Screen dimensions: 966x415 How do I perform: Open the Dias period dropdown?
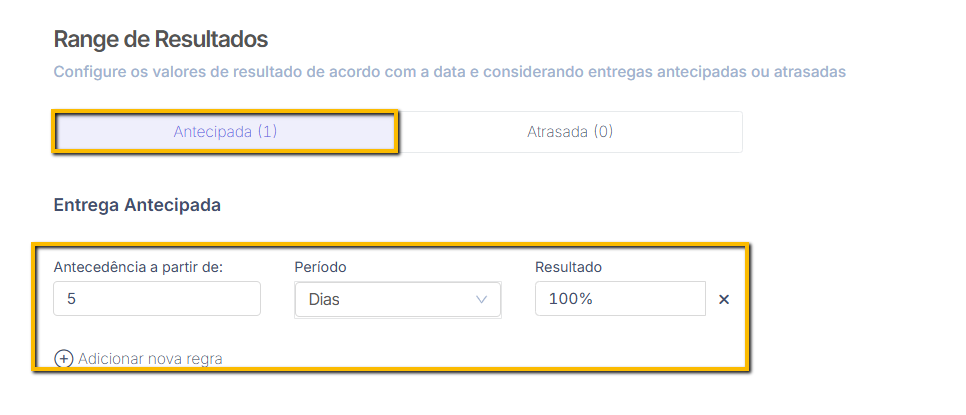pos(397,300)
